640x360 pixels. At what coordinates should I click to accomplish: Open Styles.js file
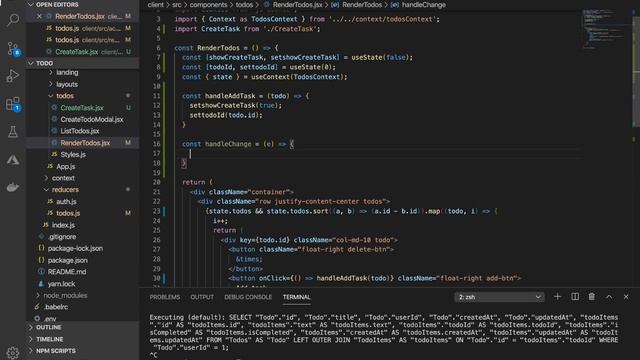73,155
